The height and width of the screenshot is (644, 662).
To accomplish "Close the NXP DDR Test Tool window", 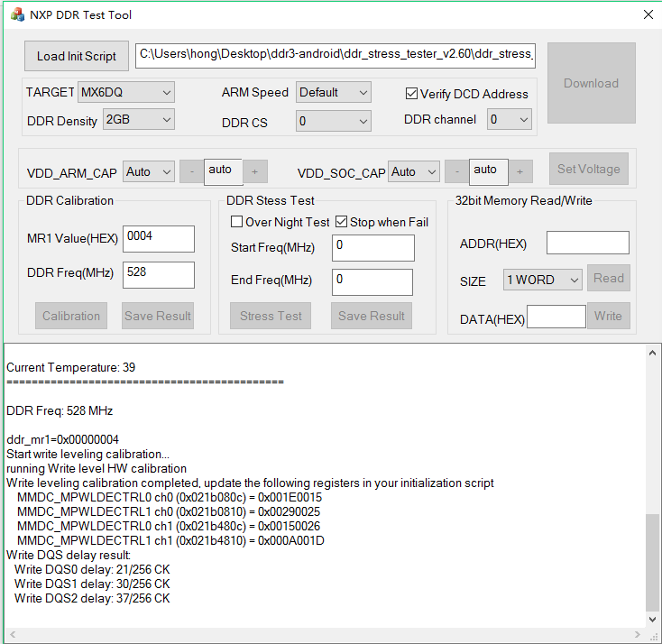I will (x=648, y=14).
